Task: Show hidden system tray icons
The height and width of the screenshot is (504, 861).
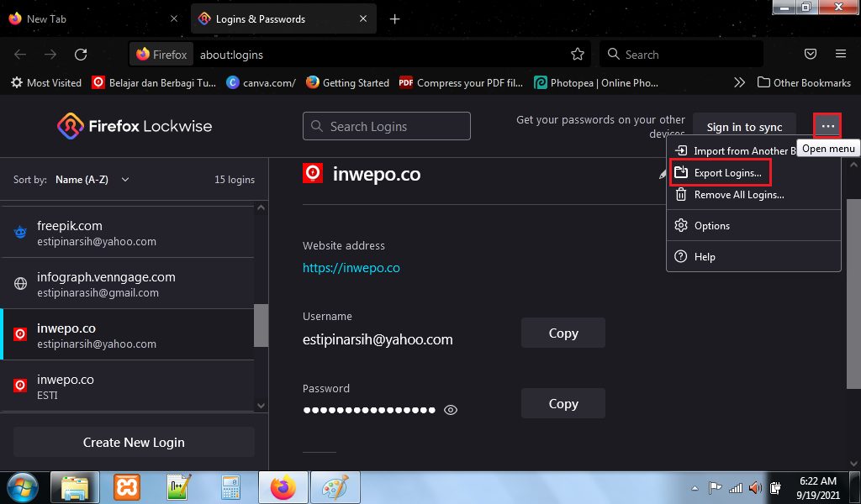Action: click(x=696, y=487)
